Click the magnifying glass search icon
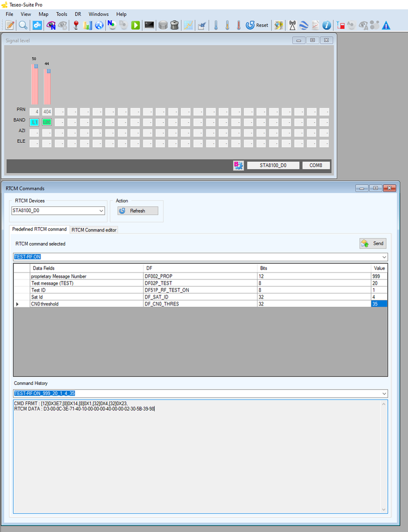 click(23, 25)
